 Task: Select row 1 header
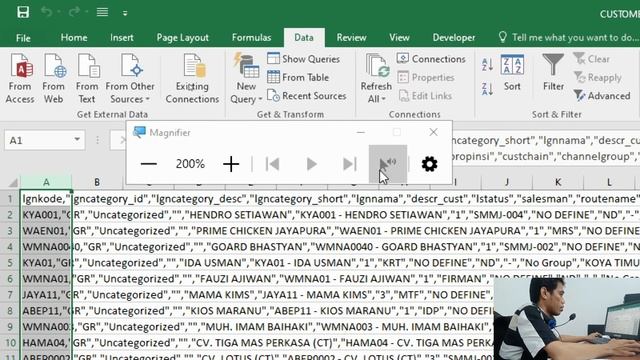click(9, 199)
